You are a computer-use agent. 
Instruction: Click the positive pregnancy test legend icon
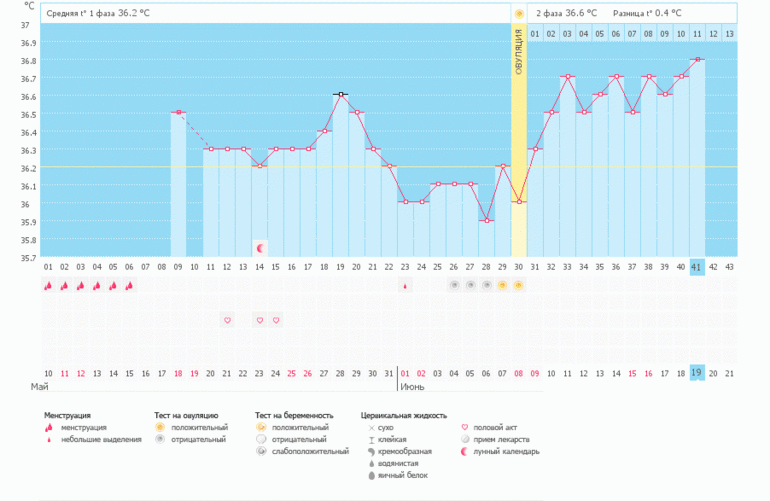click(261, 427)
